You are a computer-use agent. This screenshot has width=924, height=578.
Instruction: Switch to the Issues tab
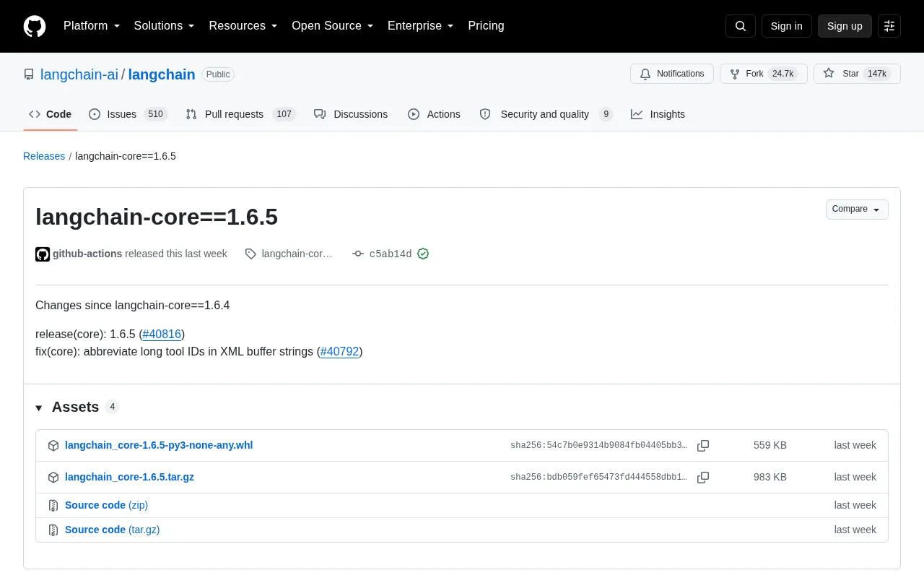[128, 114]
